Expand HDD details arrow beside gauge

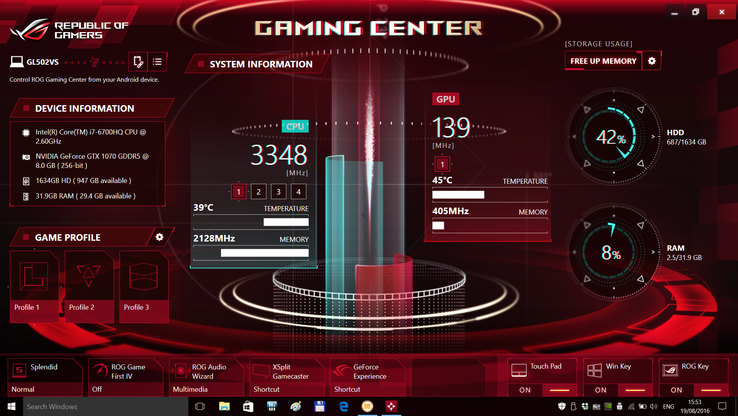653,136
